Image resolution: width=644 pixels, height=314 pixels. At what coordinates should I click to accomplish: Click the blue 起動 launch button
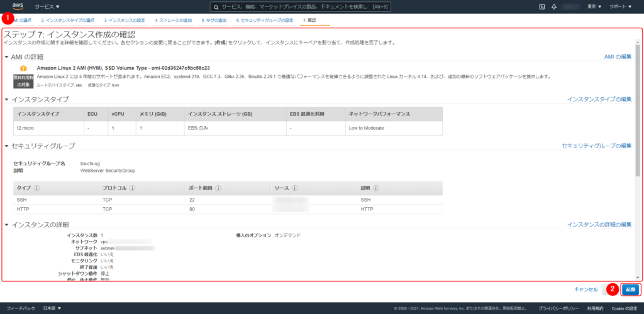coord(630,290)
